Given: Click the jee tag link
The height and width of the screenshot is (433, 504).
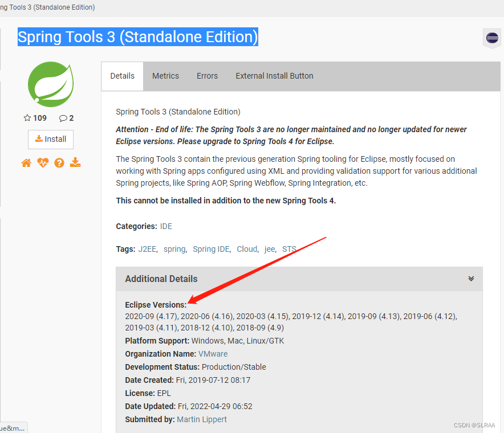Looking at the screenshot, I should pos(270,250).
